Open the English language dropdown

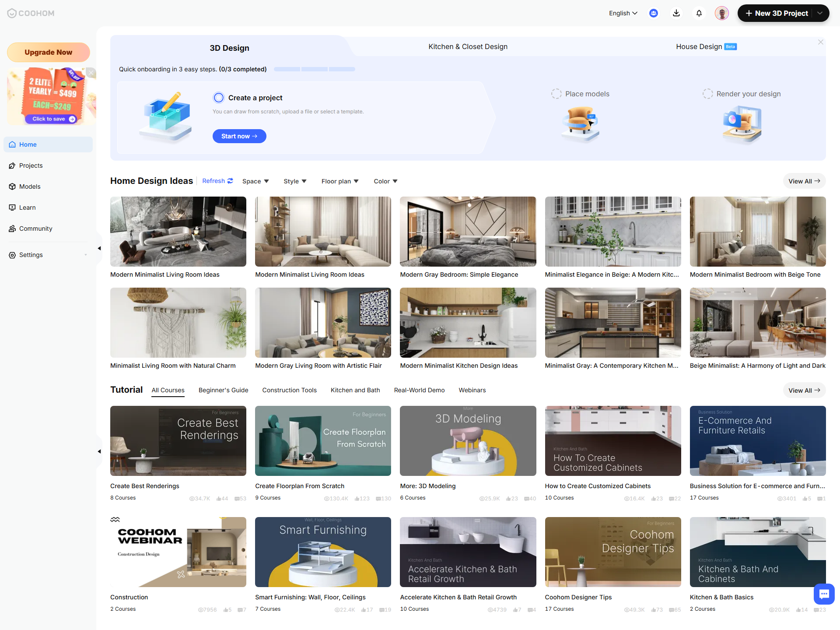[623, 13]
